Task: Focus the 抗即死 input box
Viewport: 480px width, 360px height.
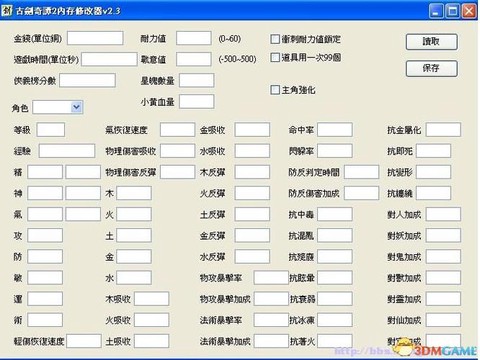Action: pyautogui.click(x=433, y=151)
